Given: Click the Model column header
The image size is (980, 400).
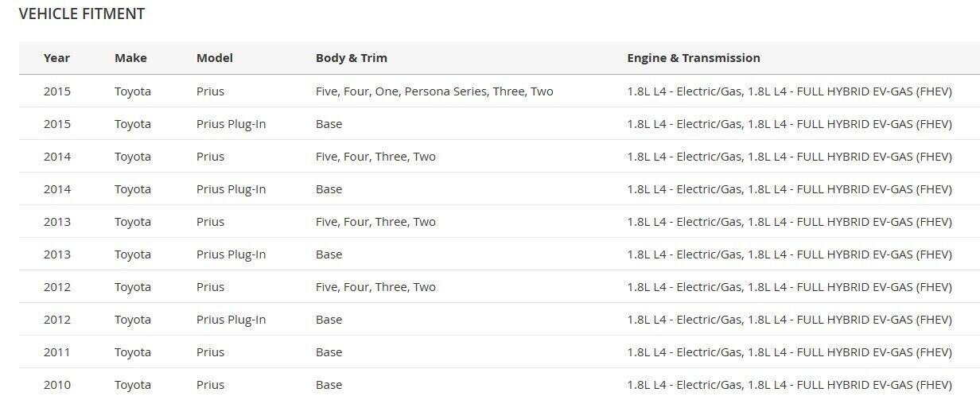Looking at the screenshot, I should pyautogui.click(x=215, y=58).
